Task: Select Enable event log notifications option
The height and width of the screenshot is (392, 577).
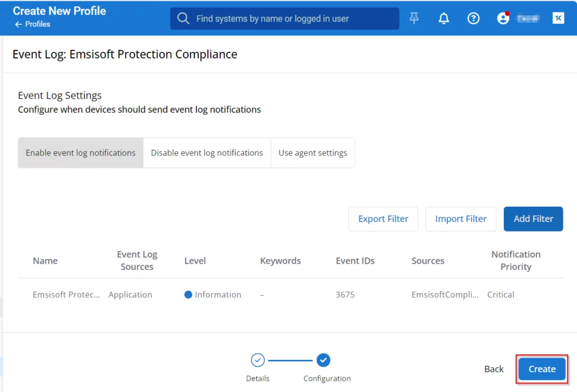Action: pyautogui.click(x=81, y=153)
